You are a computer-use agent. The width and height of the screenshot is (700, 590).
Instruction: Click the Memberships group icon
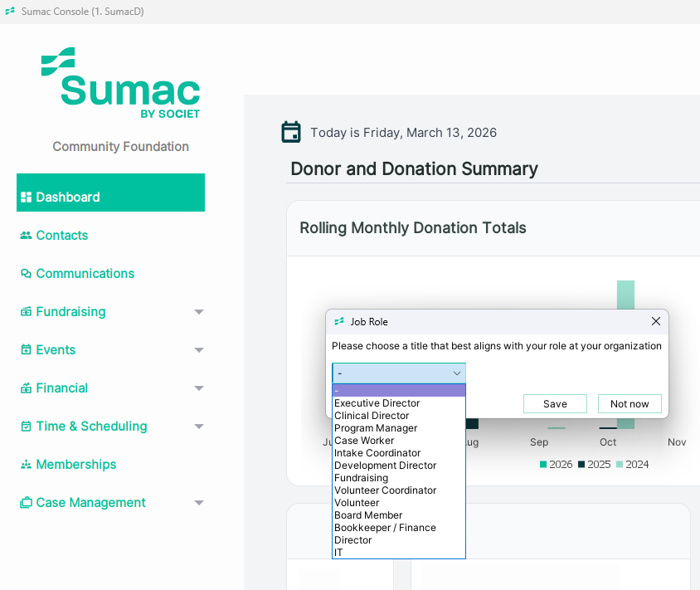26,465
